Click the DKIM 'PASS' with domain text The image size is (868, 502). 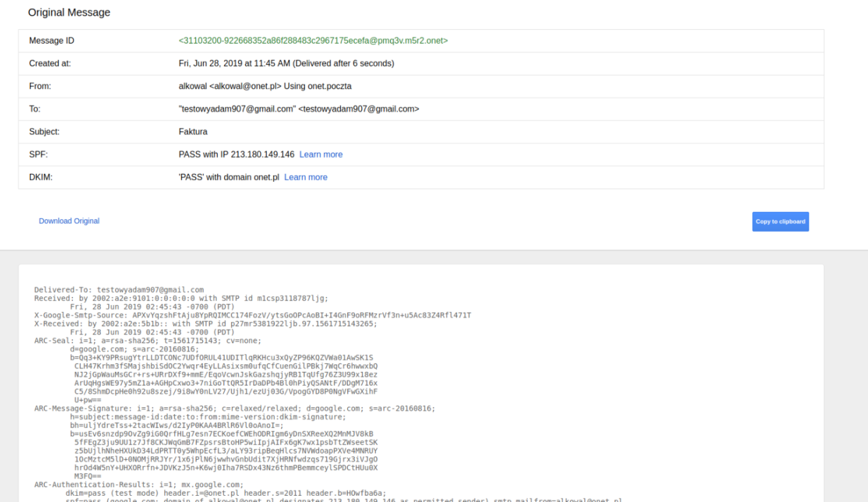[229, 177]
